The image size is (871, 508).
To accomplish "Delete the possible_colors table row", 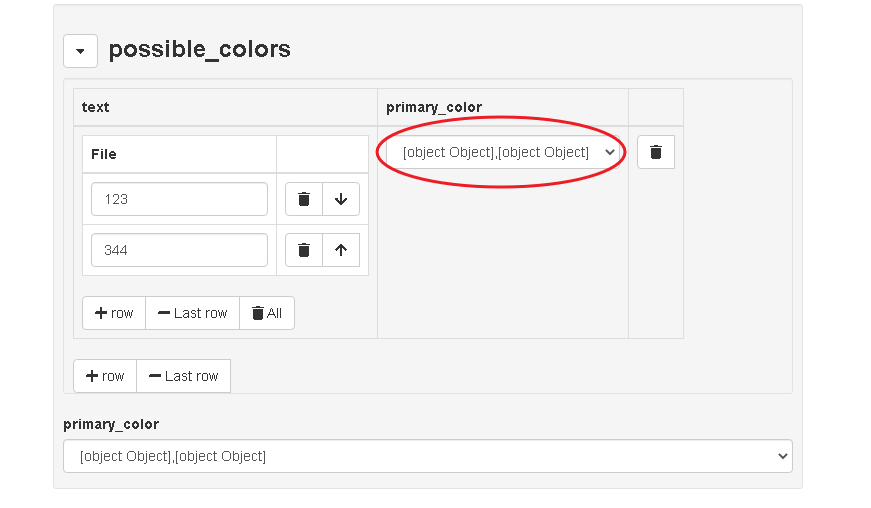I will [656, 152].
